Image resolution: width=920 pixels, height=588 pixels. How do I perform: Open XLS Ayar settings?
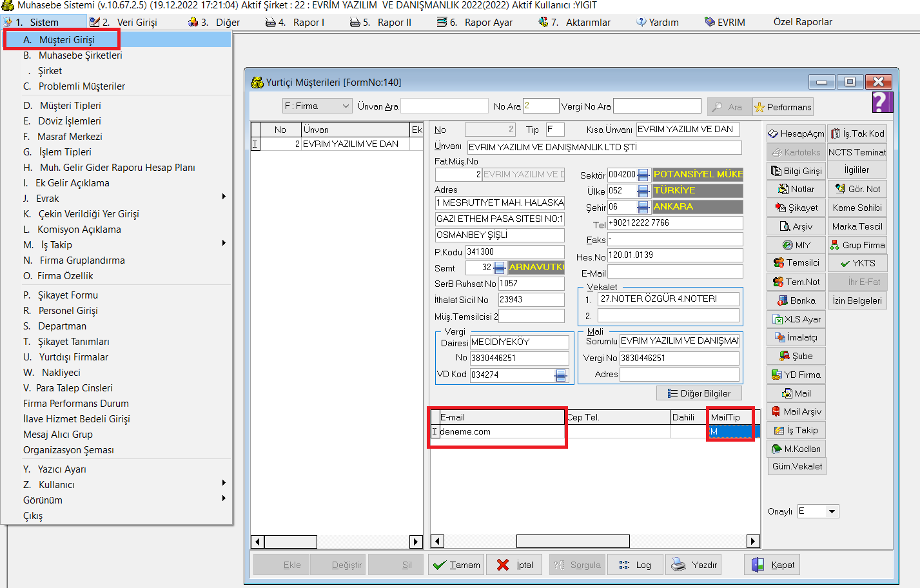(796, 319)
